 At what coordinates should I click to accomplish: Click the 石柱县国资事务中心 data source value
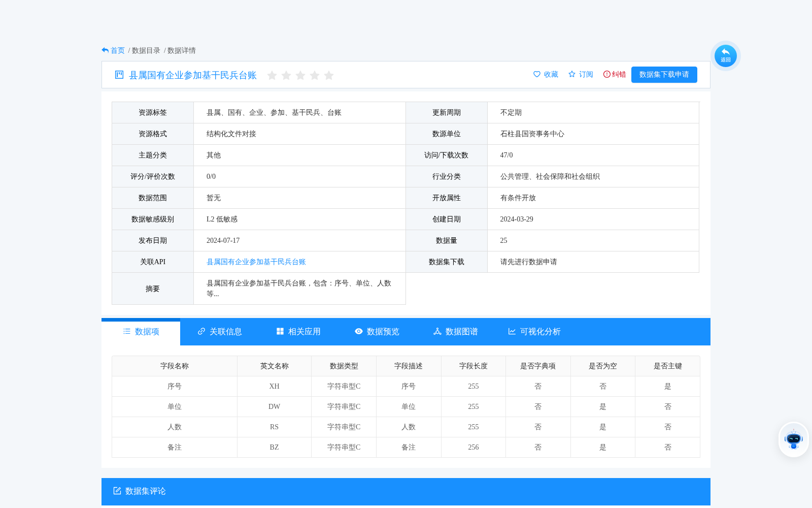click(x=532, y=134)
